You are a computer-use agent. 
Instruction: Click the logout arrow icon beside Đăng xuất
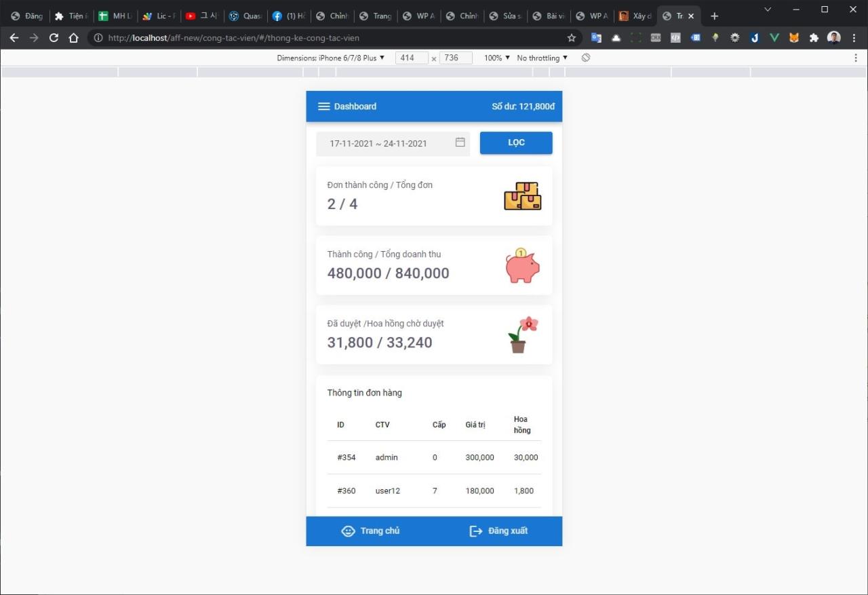475,531
